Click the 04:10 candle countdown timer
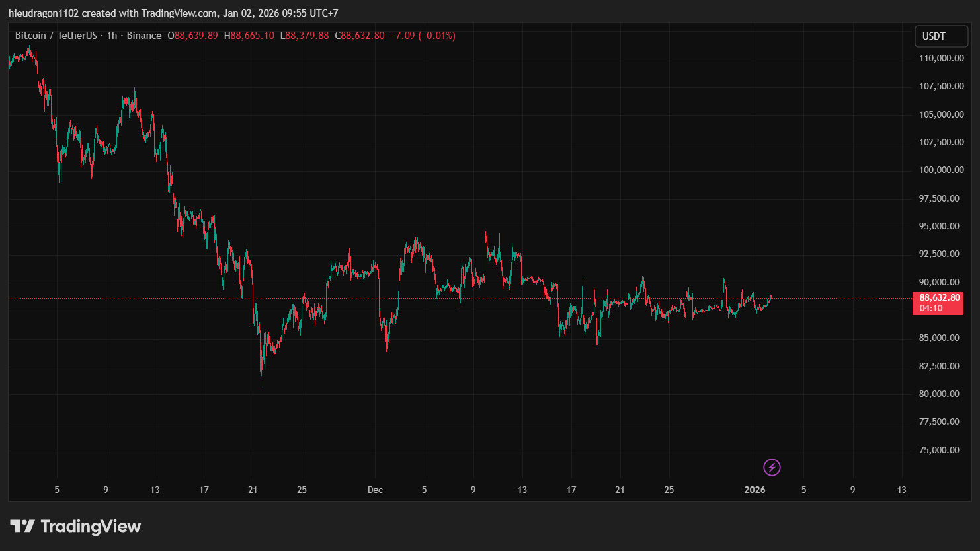 (x=931, y=309)
